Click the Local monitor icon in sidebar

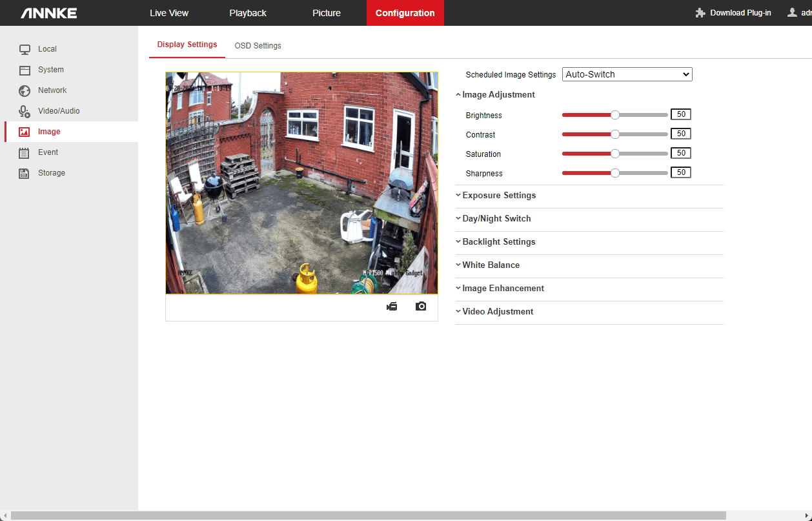click(25, 49)
